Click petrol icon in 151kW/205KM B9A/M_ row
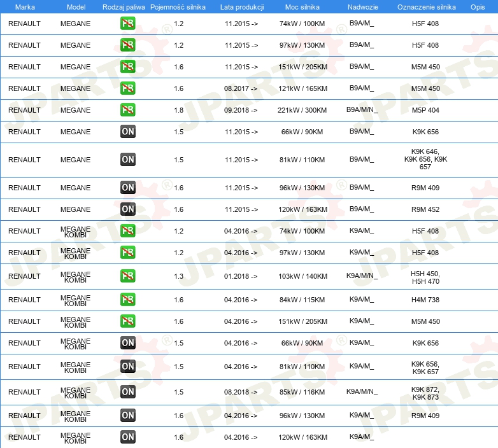Viewport: 498px width, 448px height. (127, 67)
